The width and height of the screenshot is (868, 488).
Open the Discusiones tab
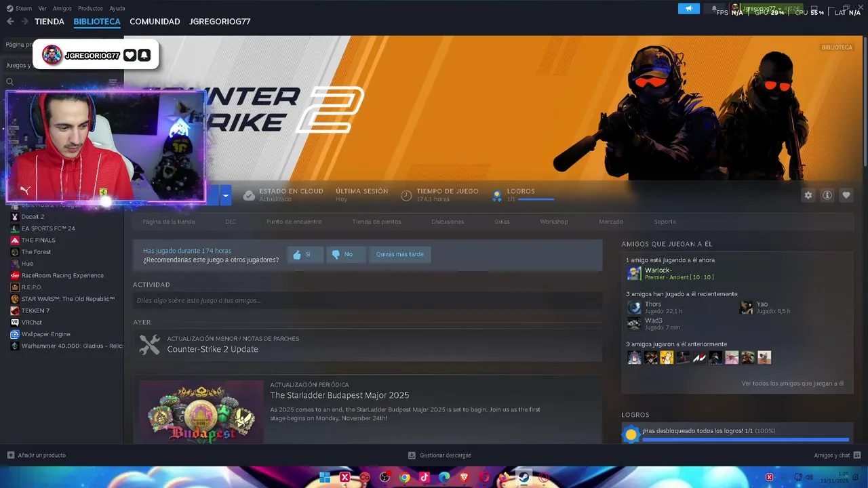click(x=448, y=222)
